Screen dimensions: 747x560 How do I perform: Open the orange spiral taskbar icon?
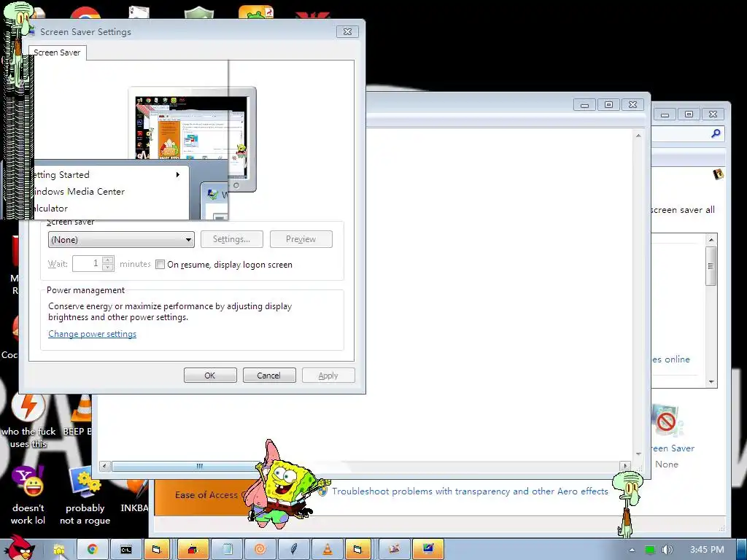pyautogui.click(x=260, y=550)
